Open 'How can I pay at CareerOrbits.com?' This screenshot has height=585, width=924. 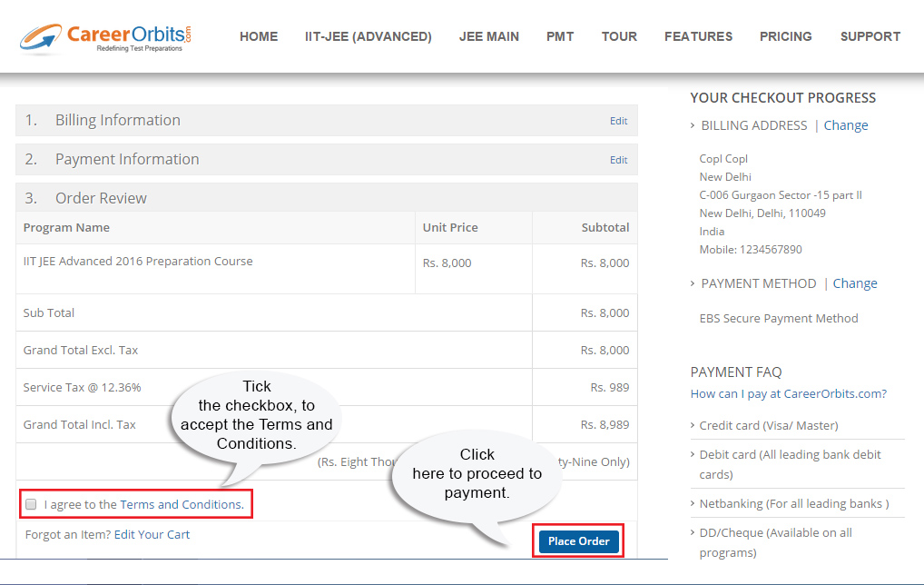(x=788, y=393)
